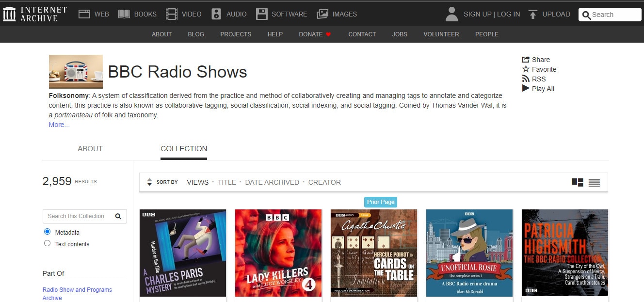Click the user avatar icon

tap(451, 14)
